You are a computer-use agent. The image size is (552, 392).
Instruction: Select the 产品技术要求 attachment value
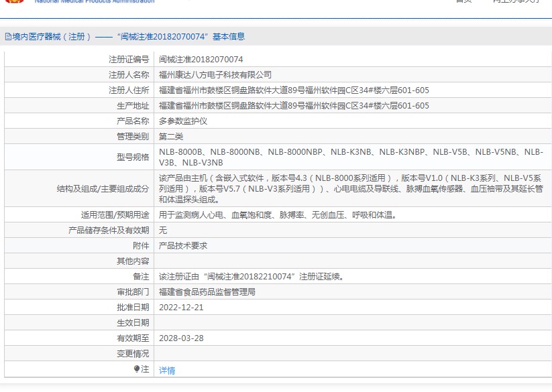[x=183, y=246]
